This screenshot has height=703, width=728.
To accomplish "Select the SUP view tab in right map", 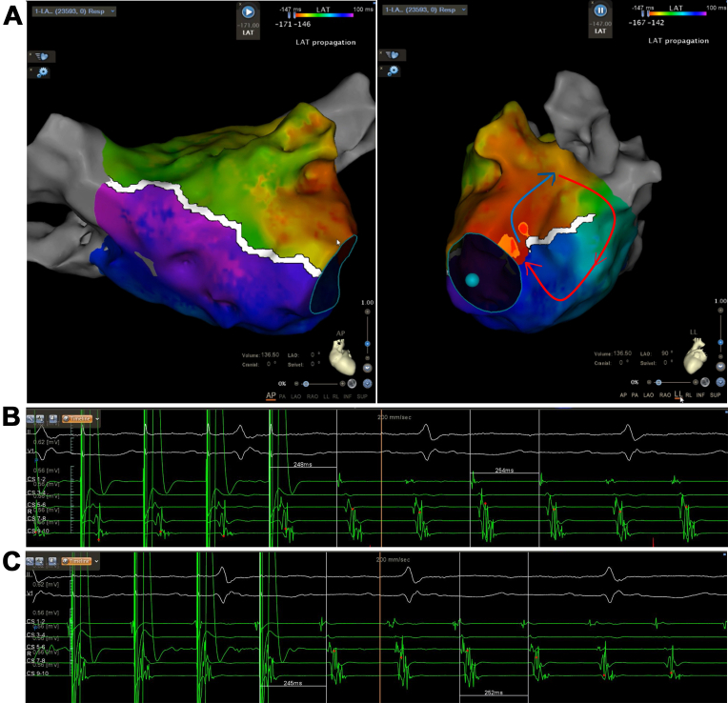I will pos(715,395).
